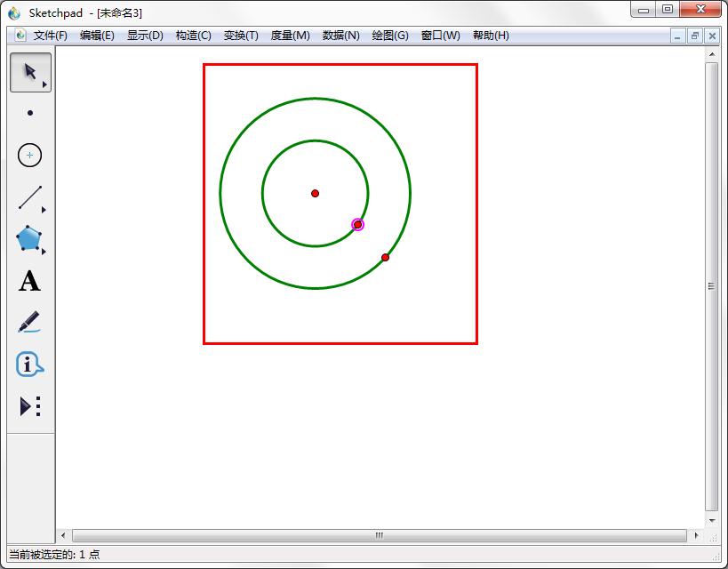Viewport: 728px width, 569px height.
Task: Select the Arrow selection tool
Action: (x=30, y=72)
